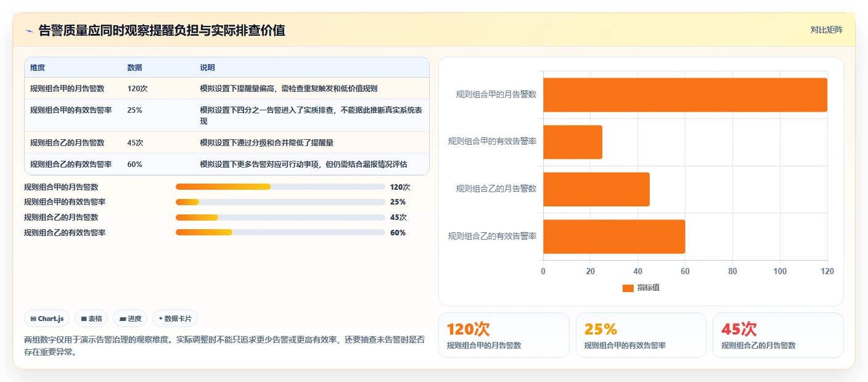Click the 120次 value beside the progress bar
Viewport: 868px width, 382px height.
400,187
